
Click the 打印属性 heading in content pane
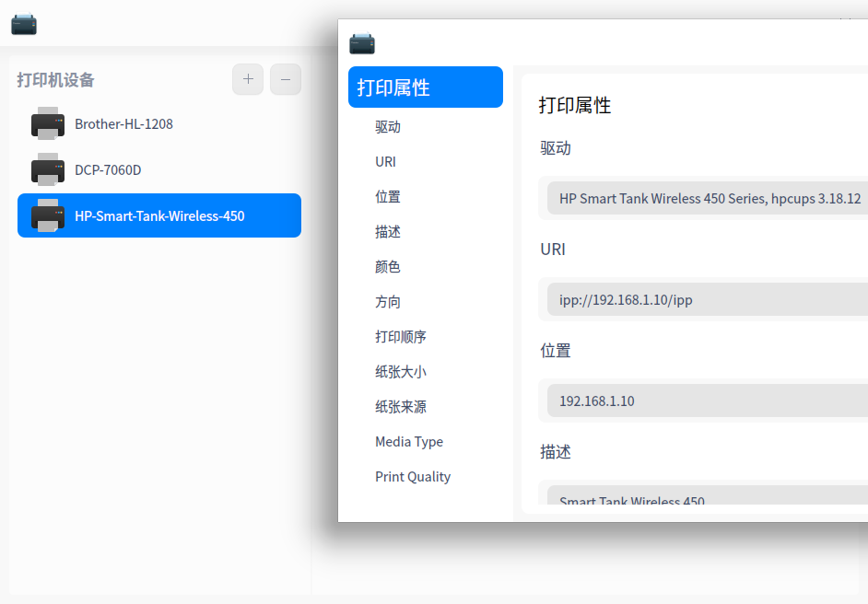click(575, 105)
